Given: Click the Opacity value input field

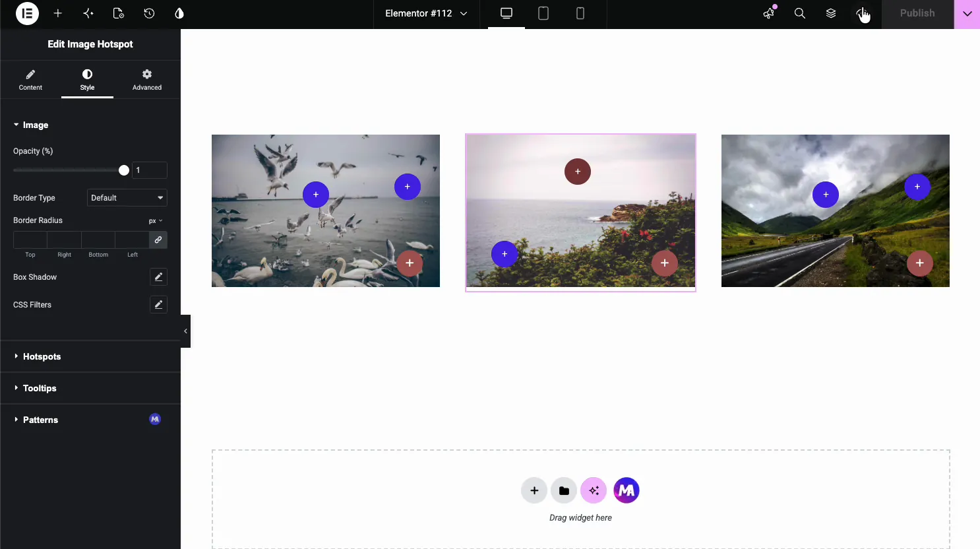Looking at the screenshot, I should click(150, 170).
